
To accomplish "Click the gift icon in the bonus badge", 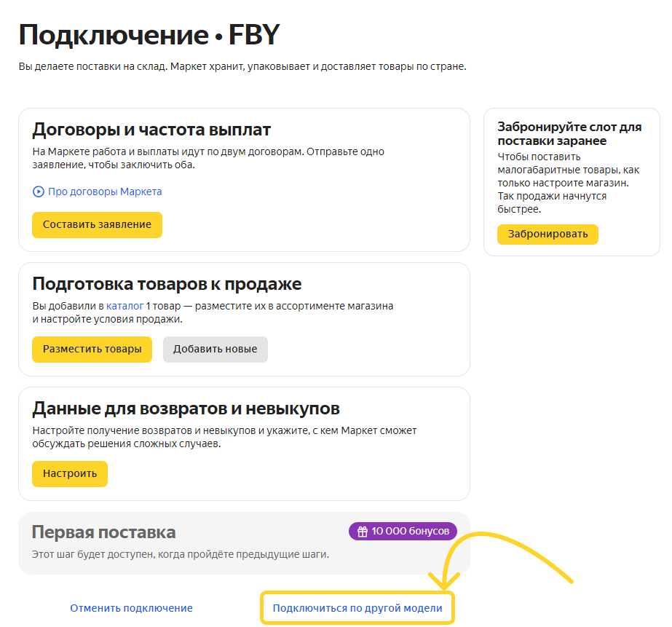I will 362,532.
